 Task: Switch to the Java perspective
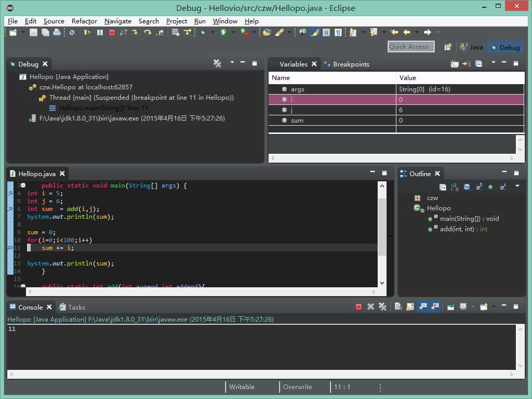tap(471, 47)
